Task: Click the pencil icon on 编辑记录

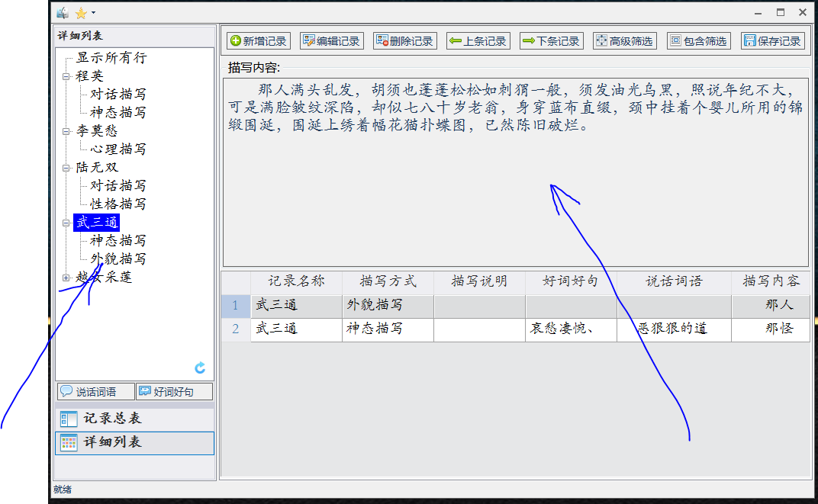Action: (309, 40)
